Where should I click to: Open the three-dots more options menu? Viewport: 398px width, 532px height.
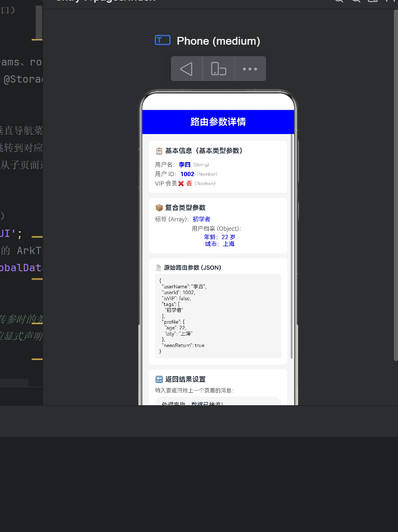coord(250,69)
